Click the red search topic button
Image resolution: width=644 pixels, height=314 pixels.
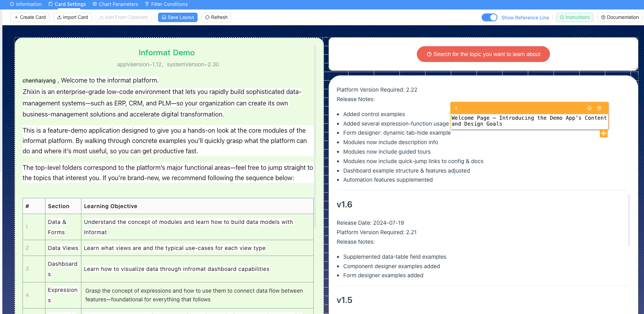click(483, 54)
